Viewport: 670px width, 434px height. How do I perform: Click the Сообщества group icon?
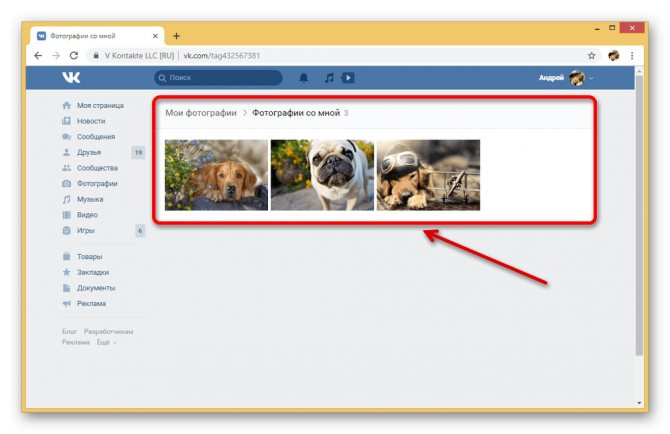[x=66, y=168]
